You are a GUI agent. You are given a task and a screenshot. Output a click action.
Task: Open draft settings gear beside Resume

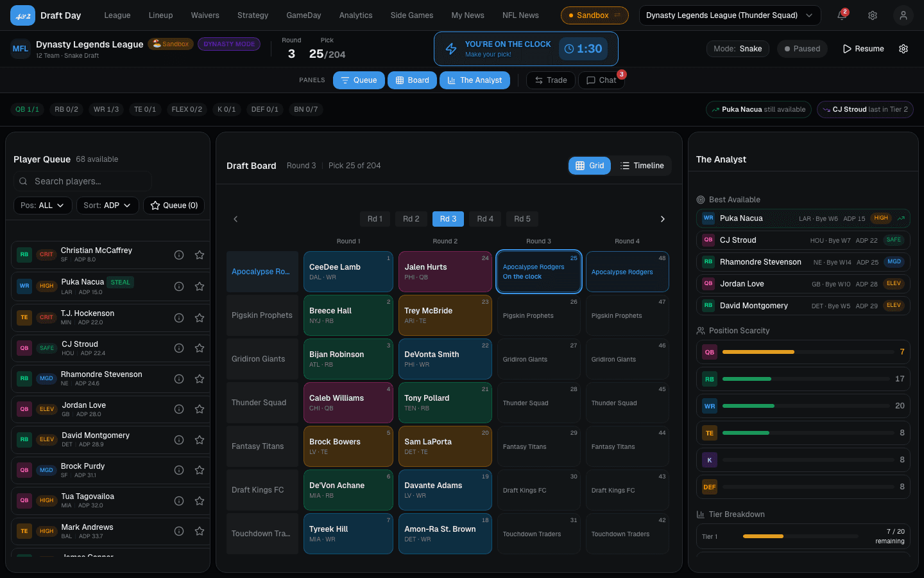click(903, 49)
